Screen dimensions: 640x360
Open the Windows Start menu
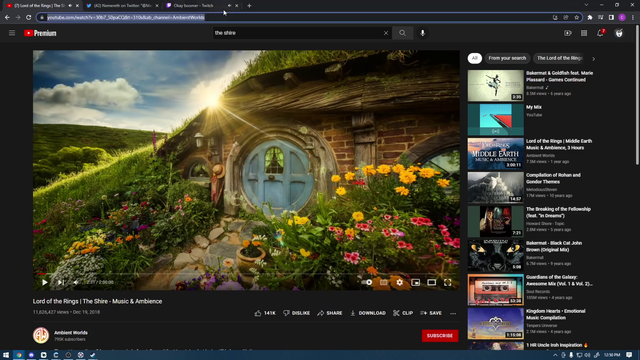pos(6,355)
